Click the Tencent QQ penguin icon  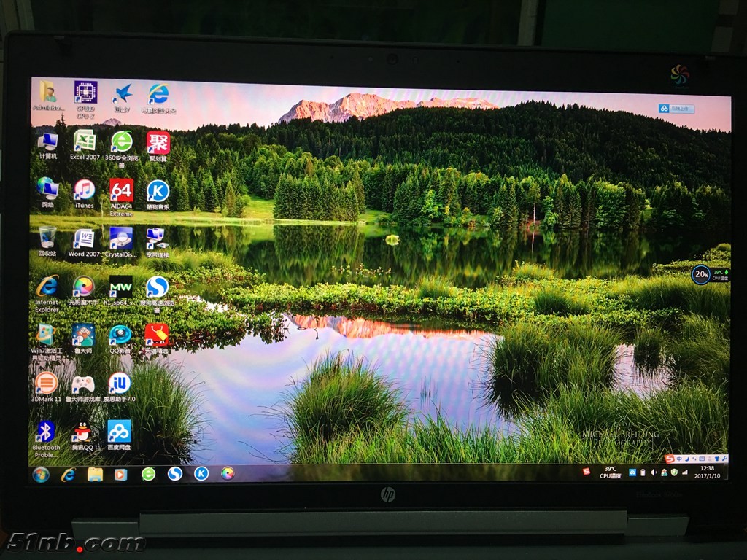tap(82, 431)
